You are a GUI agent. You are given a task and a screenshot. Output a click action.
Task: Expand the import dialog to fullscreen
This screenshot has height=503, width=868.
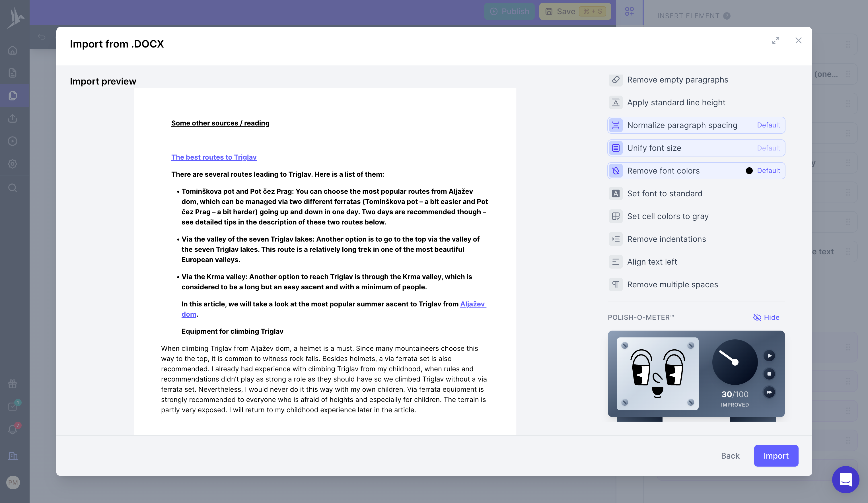point(776,41)
